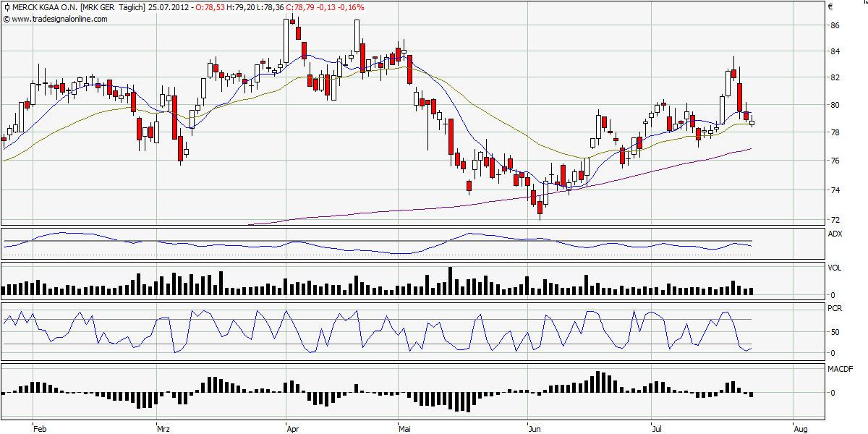This screenshot has height=434, width=868.
Task: Click the copyright symbol before tradesignalonline URL
Action: point(7,19)
